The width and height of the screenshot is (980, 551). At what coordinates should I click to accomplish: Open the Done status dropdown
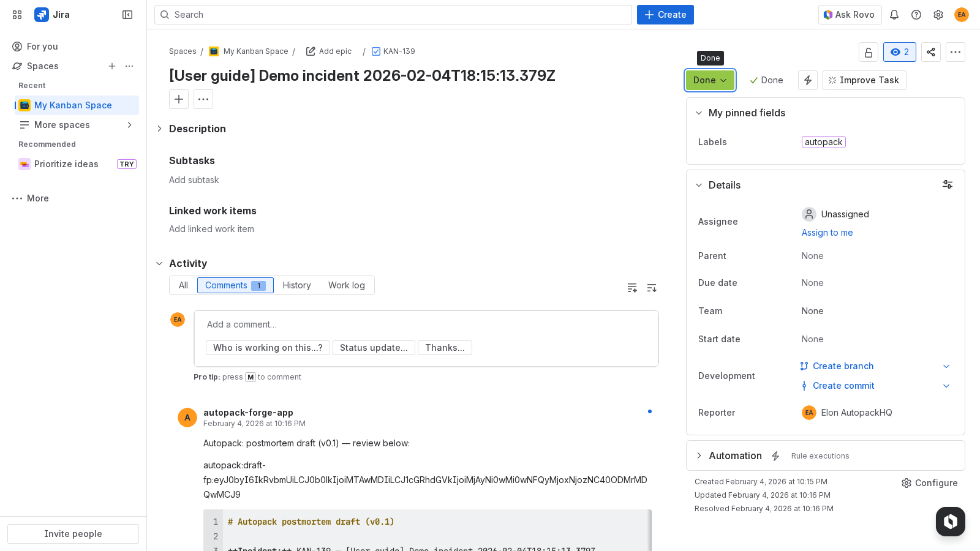(x=709, y=80)
